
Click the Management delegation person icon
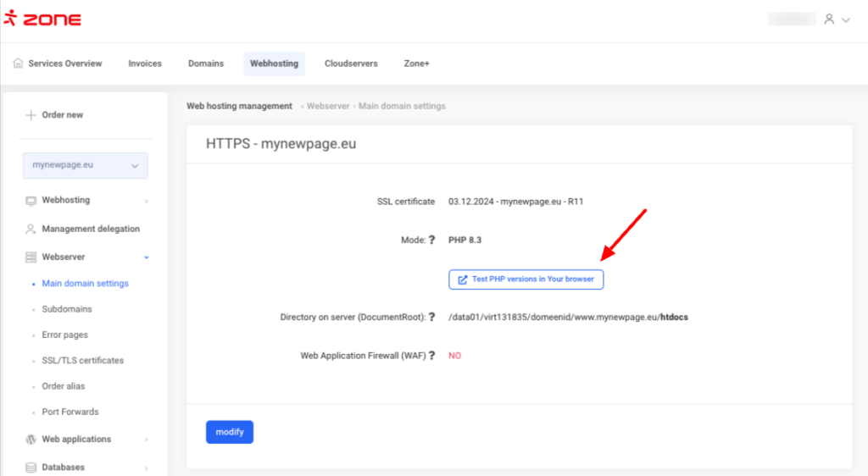31,229
